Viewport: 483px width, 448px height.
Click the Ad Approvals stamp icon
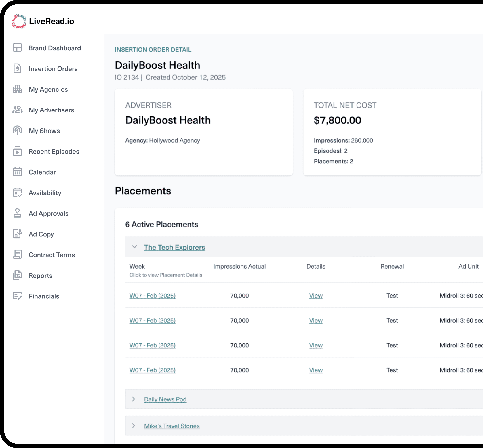coord(17,213)
